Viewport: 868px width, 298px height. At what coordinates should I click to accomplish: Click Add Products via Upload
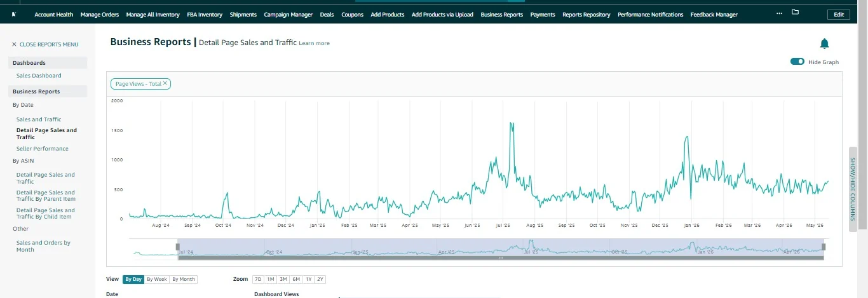(x=442, y=15)
